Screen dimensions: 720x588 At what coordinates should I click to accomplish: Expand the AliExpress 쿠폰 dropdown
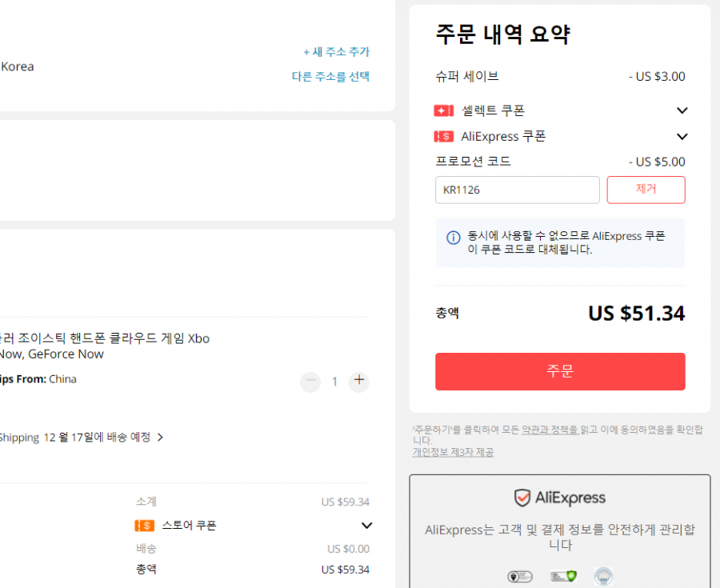click(682, 136)
